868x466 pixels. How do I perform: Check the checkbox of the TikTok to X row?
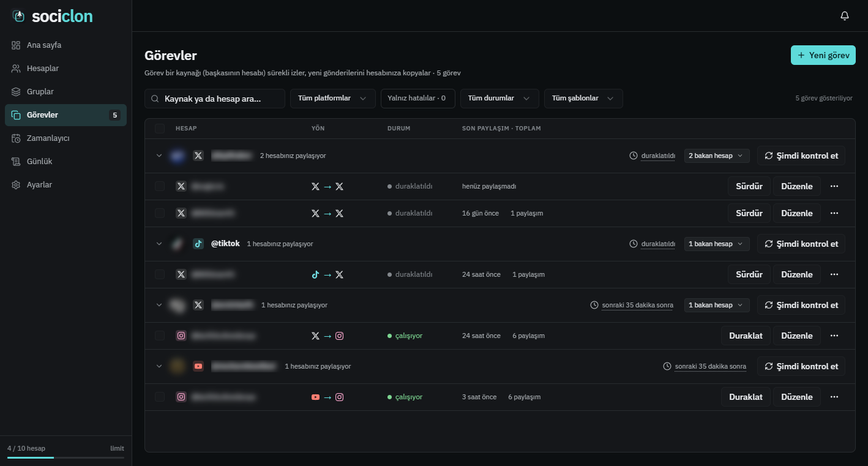(160, 274)
